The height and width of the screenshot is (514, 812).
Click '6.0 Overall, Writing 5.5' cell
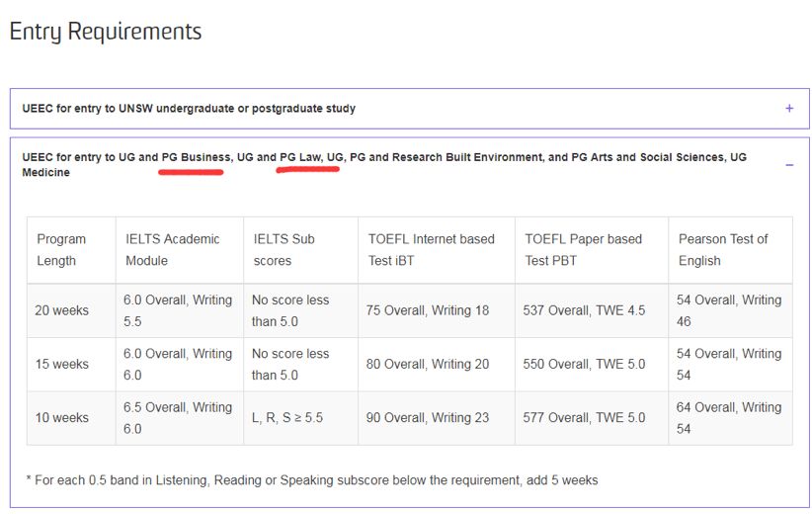[180, 311]
